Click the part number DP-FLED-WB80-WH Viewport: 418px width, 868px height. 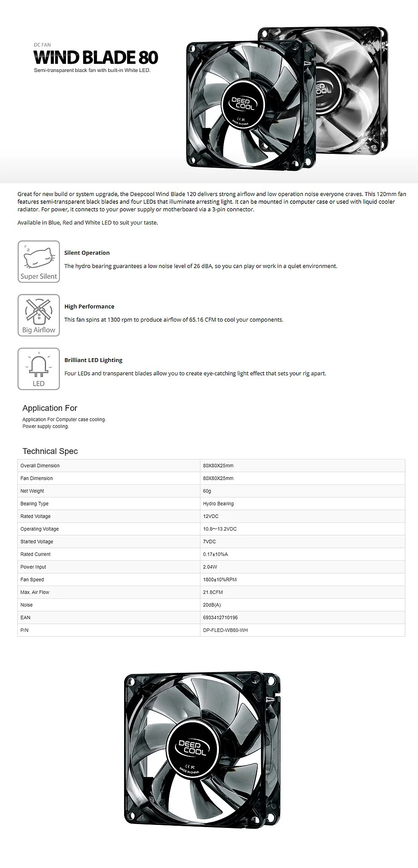pyautogui.click(x=225, y=630)
